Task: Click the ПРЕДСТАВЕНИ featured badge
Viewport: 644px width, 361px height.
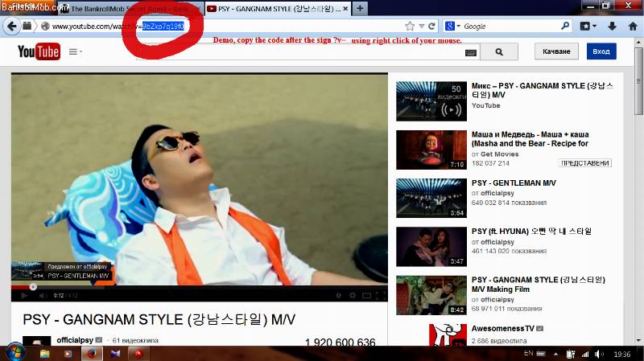Action: click(x=585, y=163)
